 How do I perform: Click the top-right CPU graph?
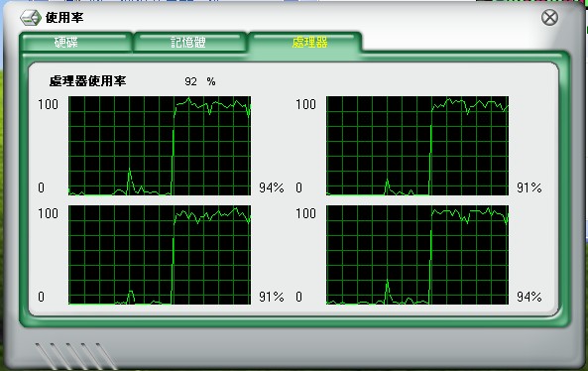pyautogui.click(x=417, y=146)
